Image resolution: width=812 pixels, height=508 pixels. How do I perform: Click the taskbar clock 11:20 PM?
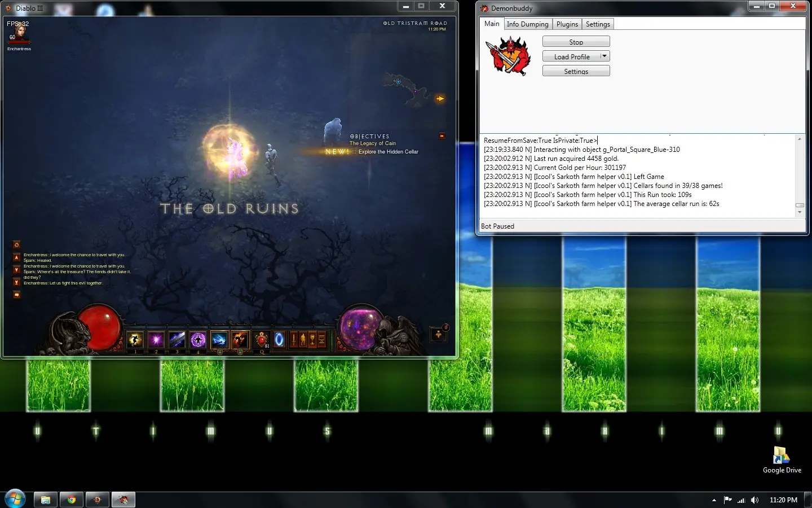(x=783, y=500)
